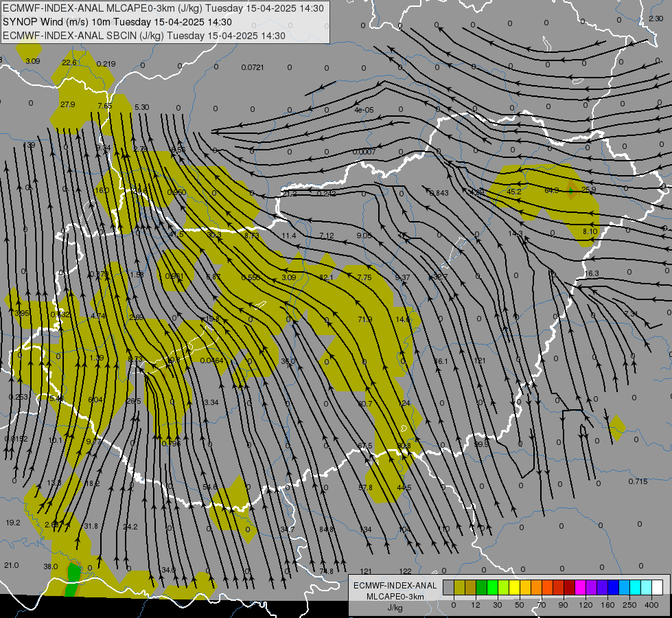Image resolution: width=672 pixels, height=618 pixels.
Task: Click the map value 8.10
Action: 590,231
